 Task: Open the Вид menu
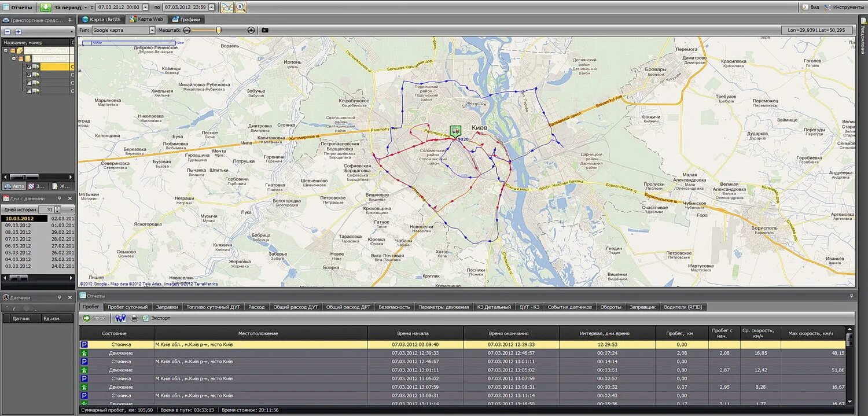(811, 7)
